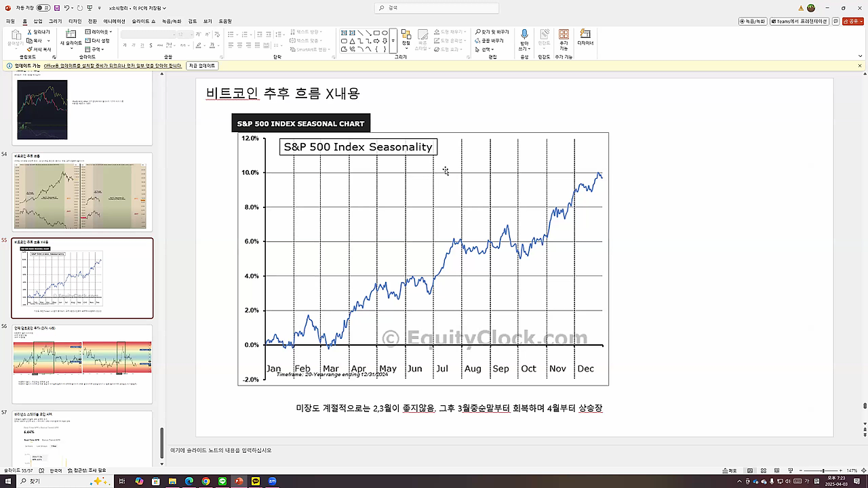This screenshot has width=868, height=488.
Task: Open the font name combo box
Action: click(147, 34)
